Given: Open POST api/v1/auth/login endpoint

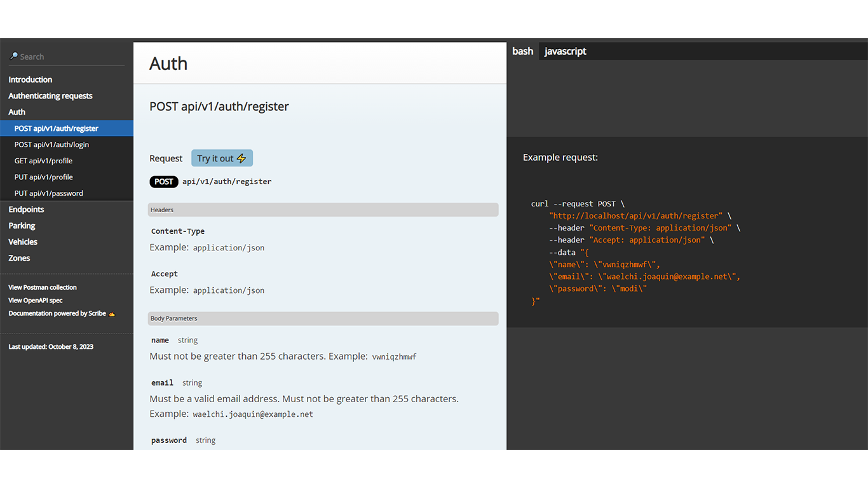Looking at the screenshot, I should click(67, 144).
